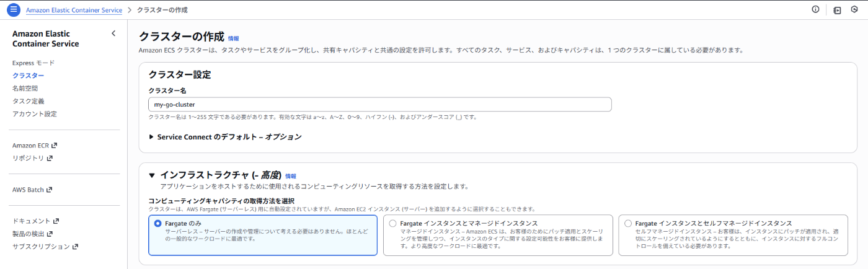Go to クラスター in sidebar
Screen dimensions: 868x269
click(x=28, y=76)
